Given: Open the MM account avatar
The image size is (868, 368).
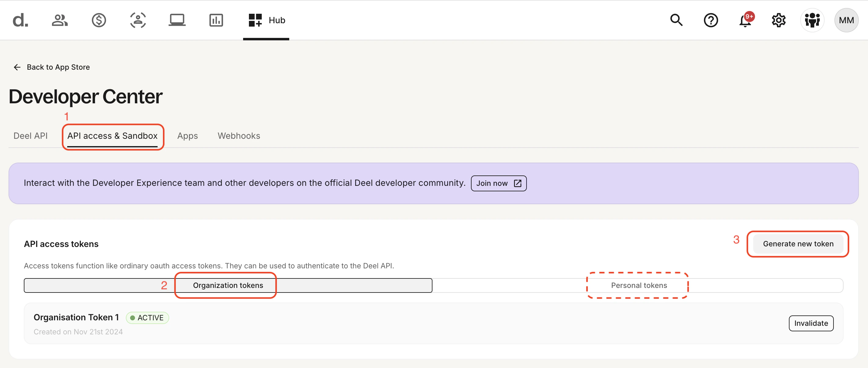Looking at the screenshot, I should [846, 20].
